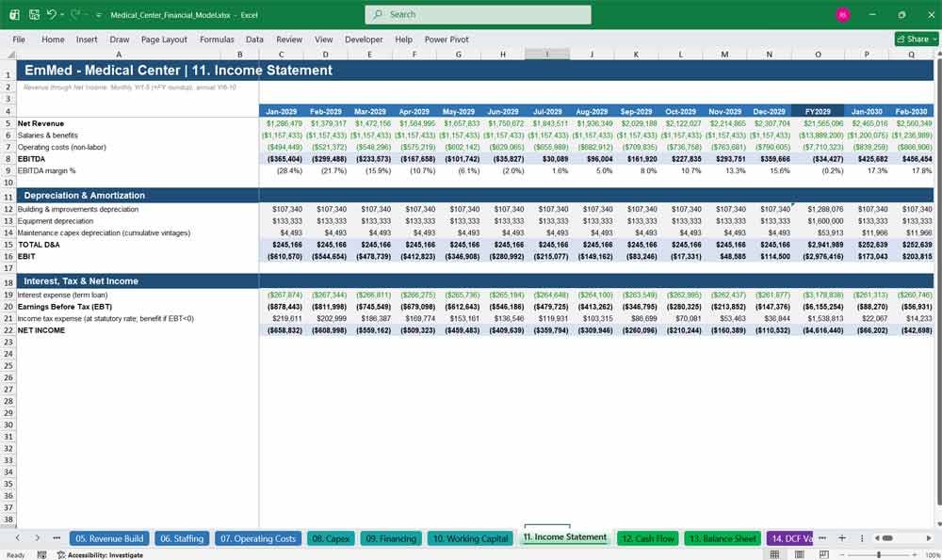The image size is (942, 560).
Task: Select the TOTAL D&A row label
Action: coord(39,245)
